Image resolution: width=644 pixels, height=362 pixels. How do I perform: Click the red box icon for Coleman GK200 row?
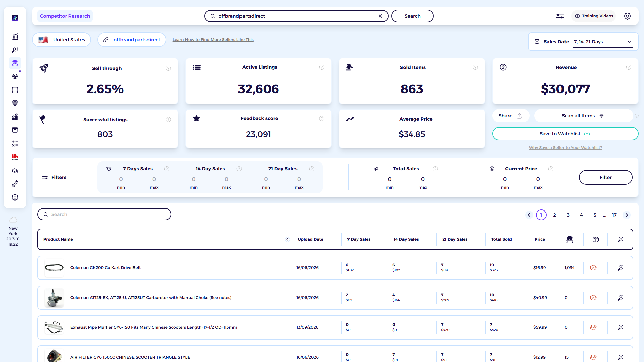pos(593,268)
